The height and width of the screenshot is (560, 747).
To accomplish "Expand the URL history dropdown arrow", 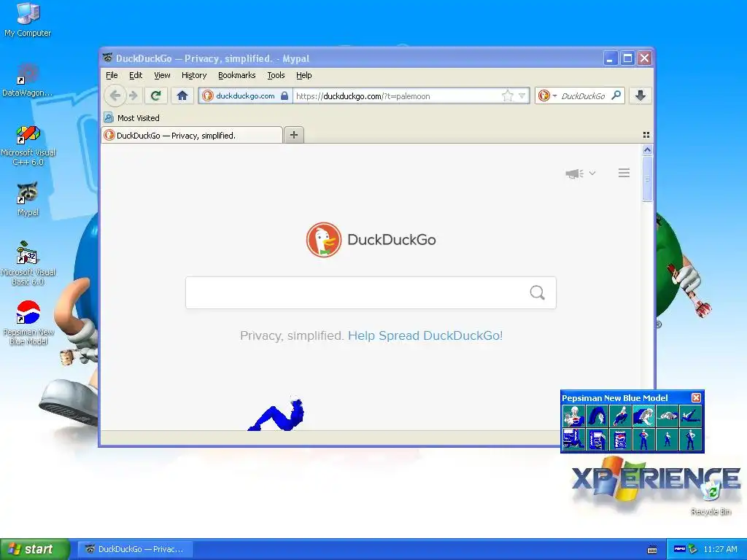I will [x=522, y=96].
